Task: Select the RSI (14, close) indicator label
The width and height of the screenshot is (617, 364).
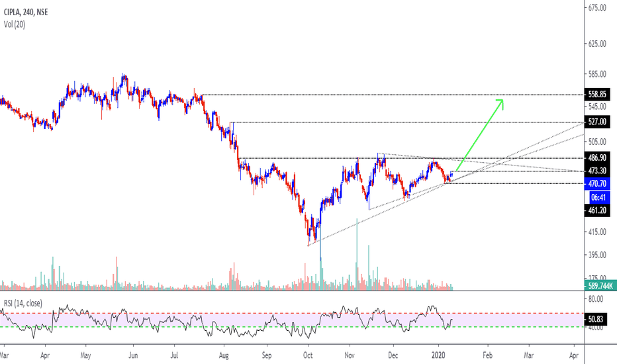Action: tap(23, 303)
